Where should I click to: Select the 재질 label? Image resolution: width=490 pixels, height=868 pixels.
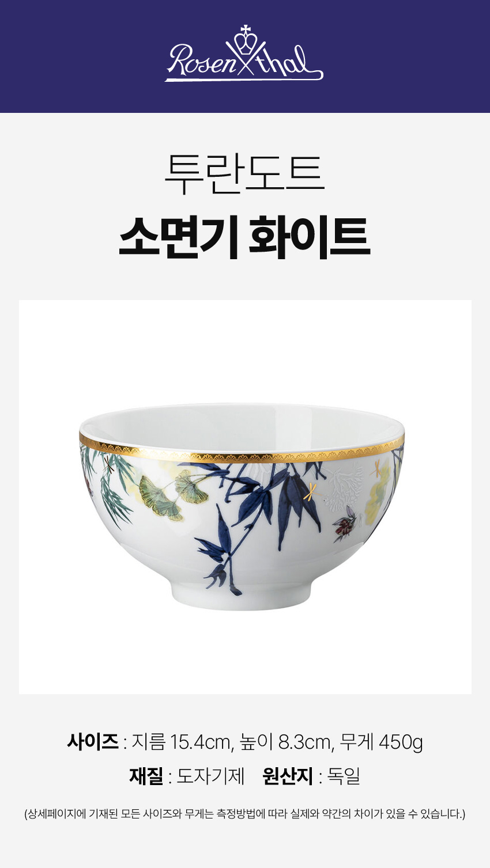coord(146,776)
